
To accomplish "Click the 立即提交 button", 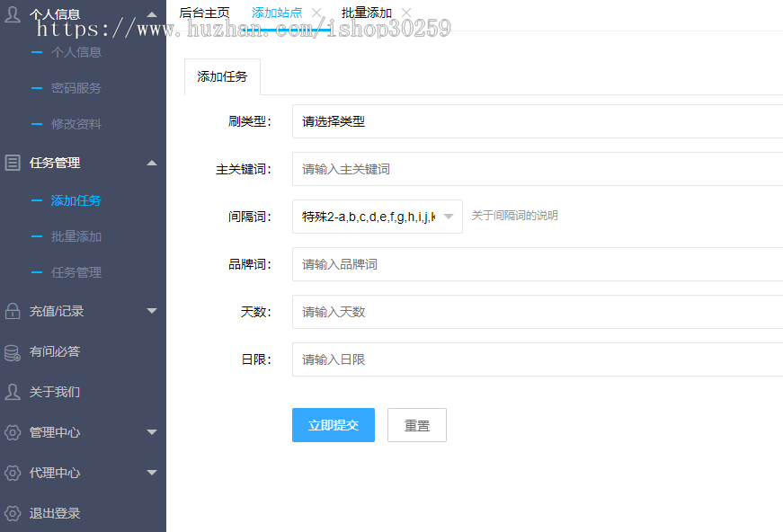I will click(334, 425).
